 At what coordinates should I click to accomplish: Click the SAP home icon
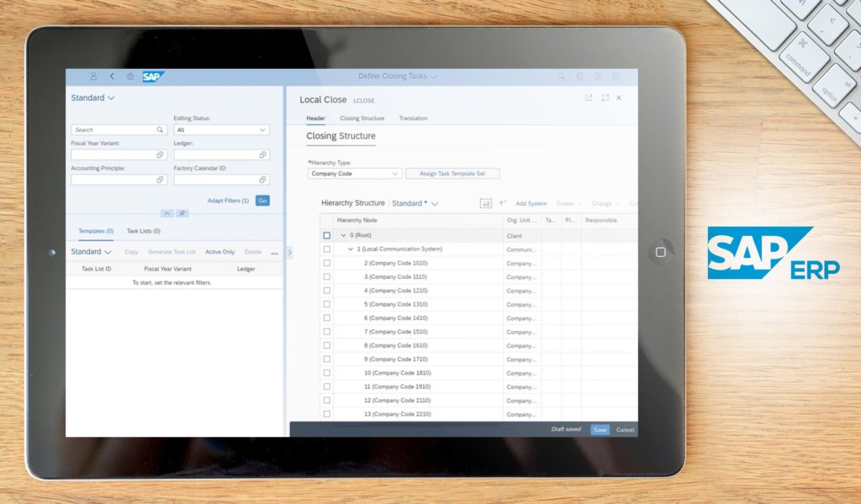(129, 76)
